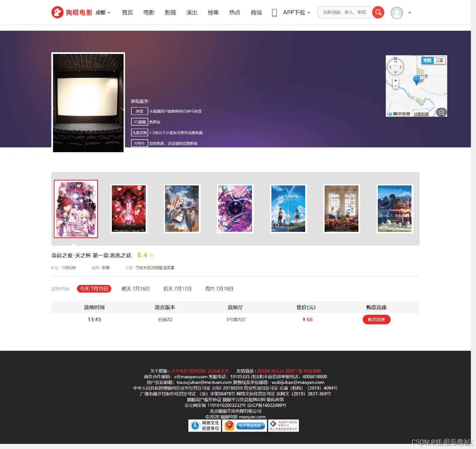The height and width of the screenshot is (449, 476).
Task: Switch the map to 卫星 view
Action: point(439,60)
